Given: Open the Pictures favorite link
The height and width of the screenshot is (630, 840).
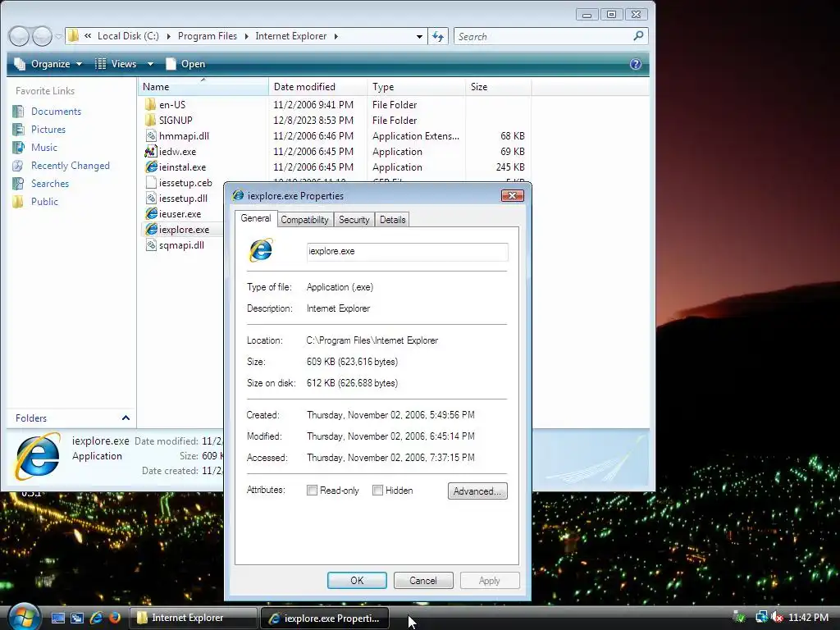Looking at the screenshot, I should pos(48,130).
